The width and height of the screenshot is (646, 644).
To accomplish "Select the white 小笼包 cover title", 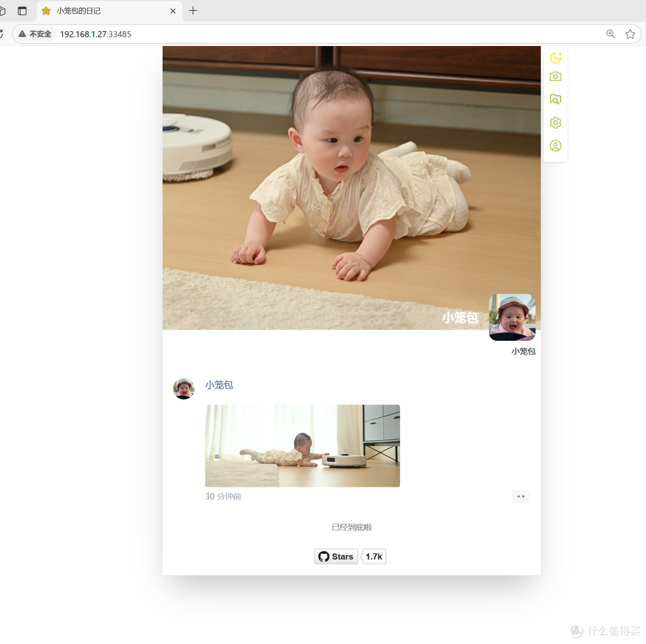I will (460, 318).
